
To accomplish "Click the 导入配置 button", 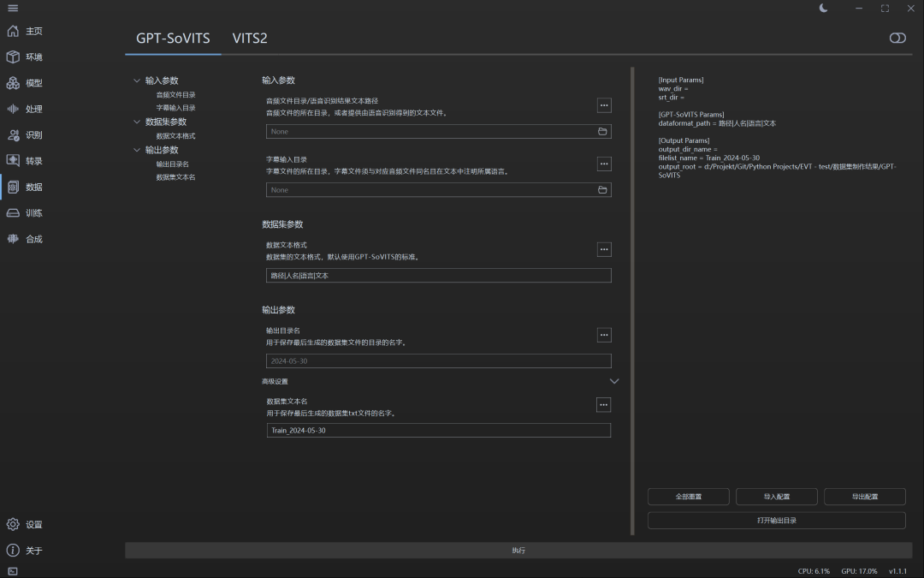I will click(x=777, y=497).
